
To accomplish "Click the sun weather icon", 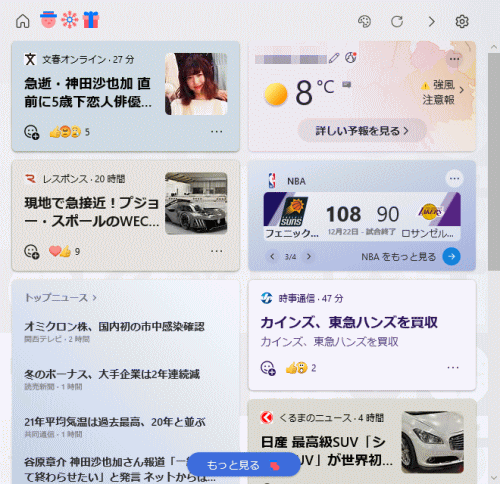I will pyautogui.click(x=276, y=94).
